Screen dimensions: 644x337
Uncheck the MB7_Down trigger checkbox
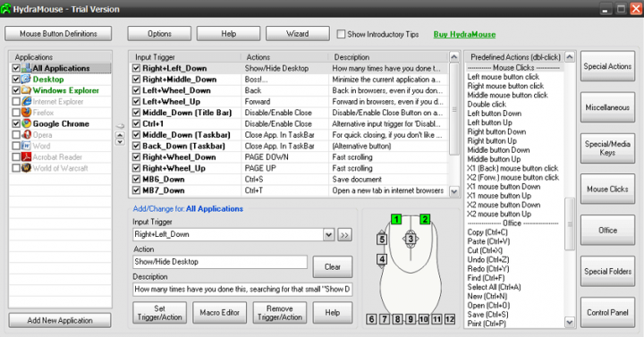136,190
